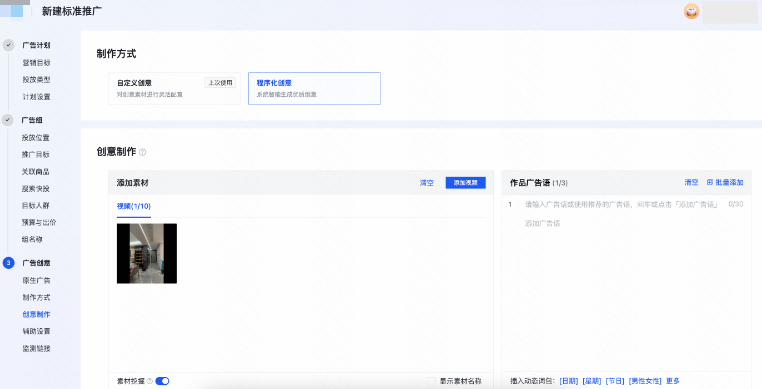Click the ad slogan input field
Screen dimensions: 762x389
621,205
